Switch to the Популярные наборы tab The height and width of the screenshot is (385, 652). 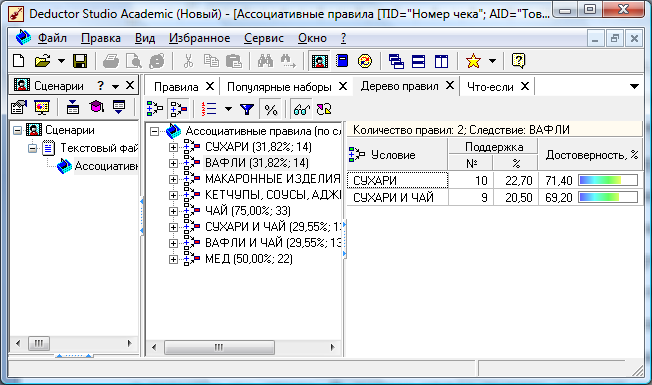[x=279, y=87]
